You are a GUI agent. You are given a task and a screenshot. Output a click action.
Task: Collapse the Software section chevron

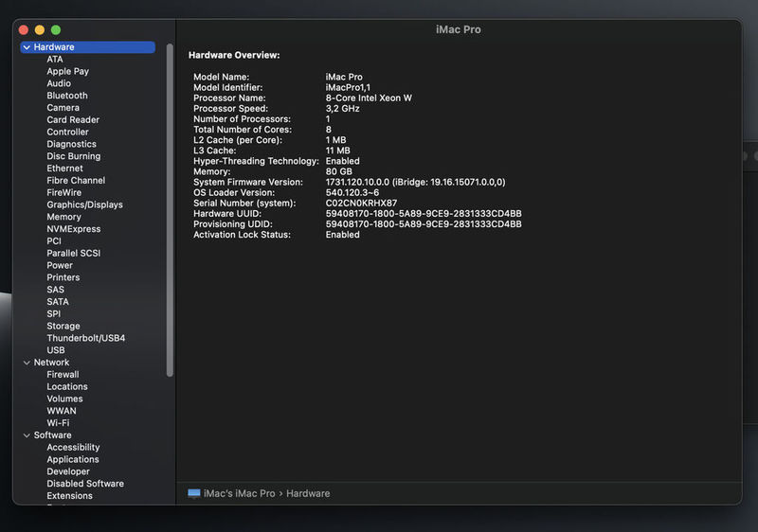(27, 435)
